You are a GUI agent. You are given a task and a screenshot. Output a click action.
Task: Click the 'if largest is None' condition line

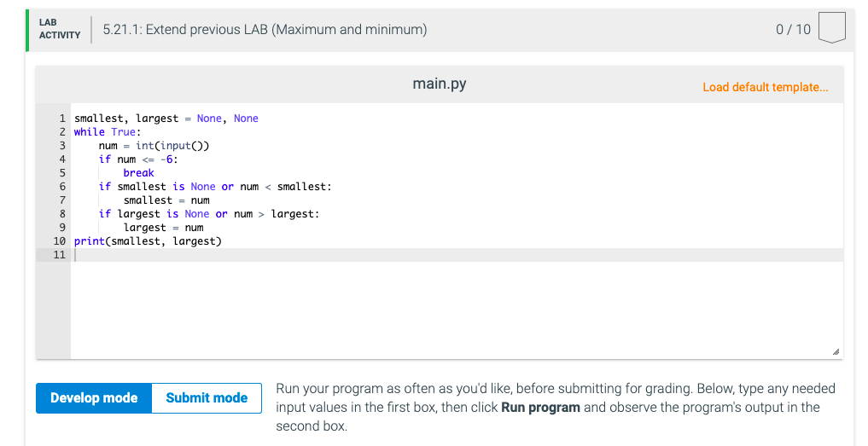coord(209,213)
